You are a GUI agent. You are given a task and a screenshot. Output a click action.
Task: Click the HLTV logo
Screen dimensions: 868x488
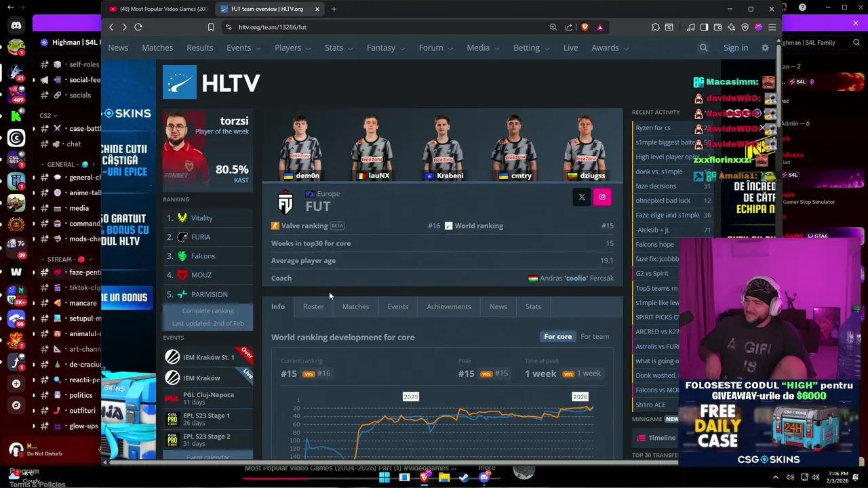pos(212,83)
